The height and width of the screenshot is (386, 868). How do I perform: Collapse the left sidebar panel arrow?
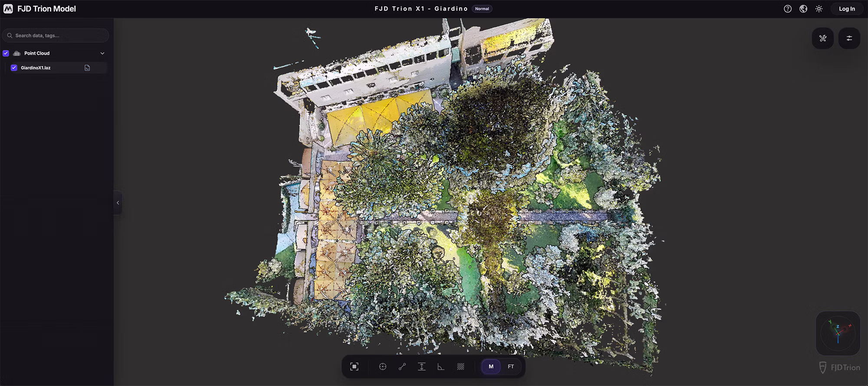pyautogui.click(x=118, y=203)
